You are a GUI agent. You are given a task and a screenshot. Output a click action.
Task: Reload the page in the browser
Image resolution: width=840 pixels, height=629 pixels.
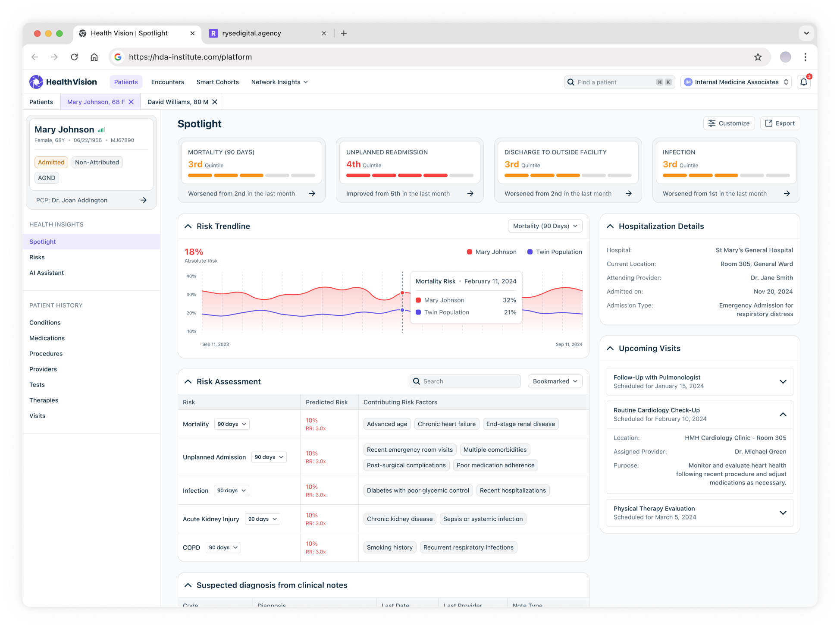(x=74, y=57)
